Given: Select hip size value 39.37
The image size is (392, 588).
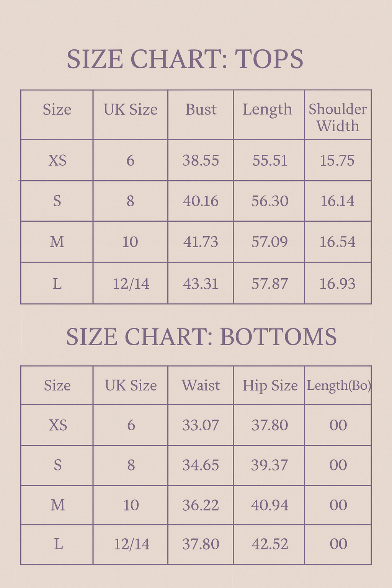Looking at the screenshot, I should [269, 465].
